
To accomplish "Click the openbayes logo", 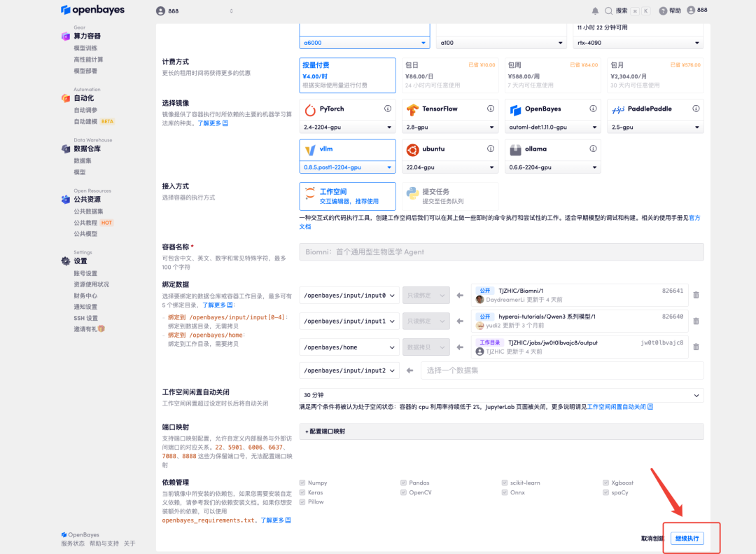I will coord(92,10).
